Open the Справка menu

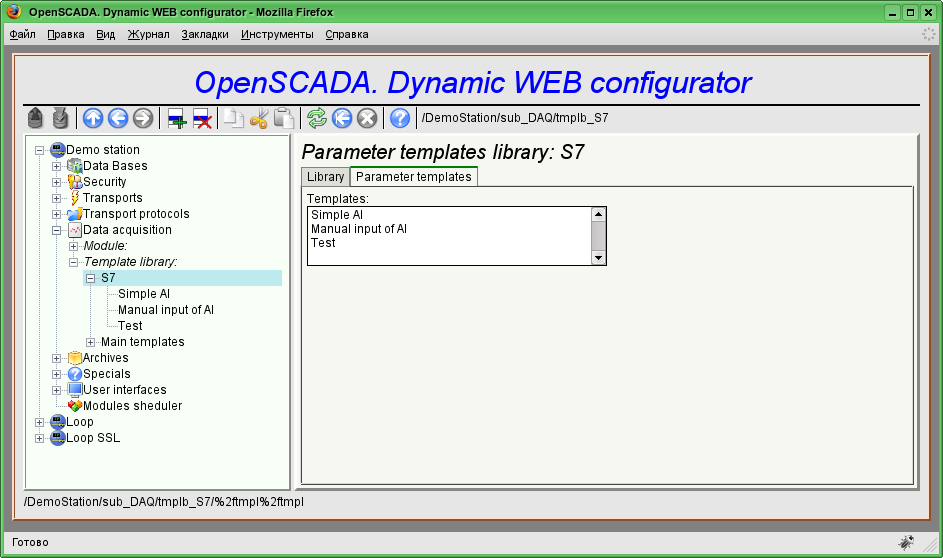(x=346, y=34)
